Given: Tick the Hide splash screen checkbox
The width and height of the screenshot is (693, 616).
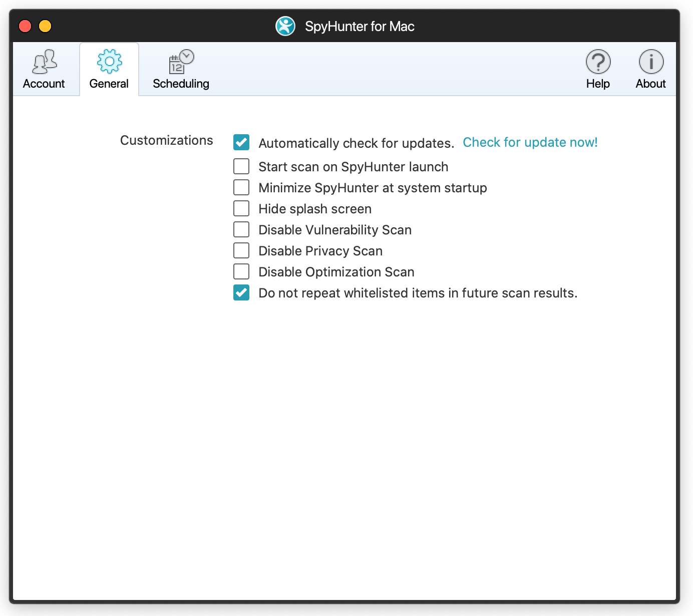Looking at the screenshot, I should pyautogui.click(x=241, y=208).
